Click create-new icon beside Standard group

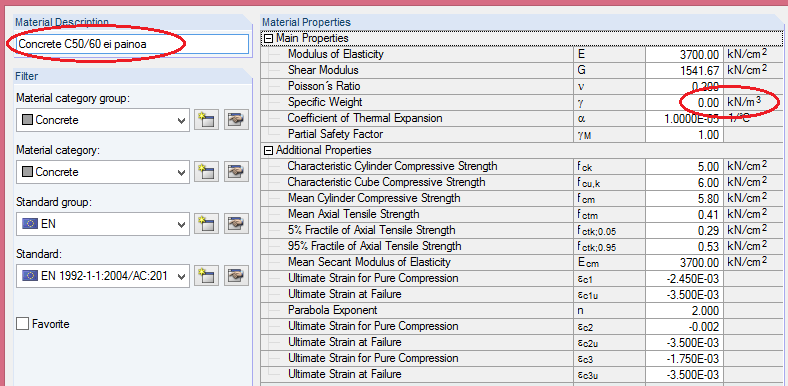click(207, 224)
